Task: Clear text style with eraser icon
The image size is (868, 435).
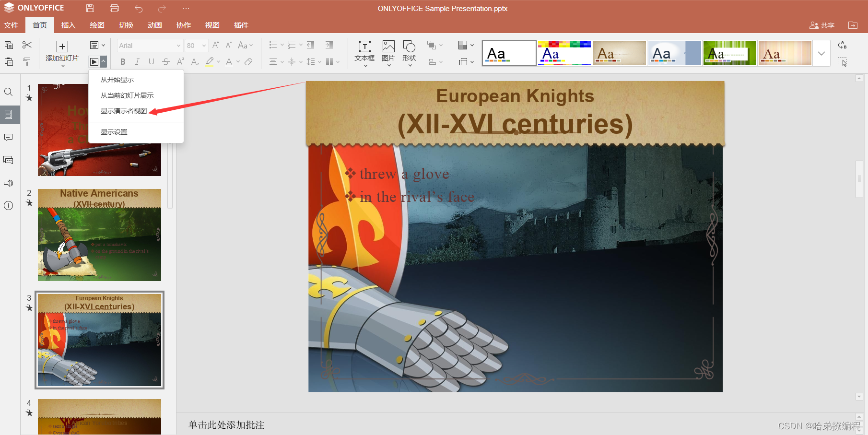Action: 248,61
